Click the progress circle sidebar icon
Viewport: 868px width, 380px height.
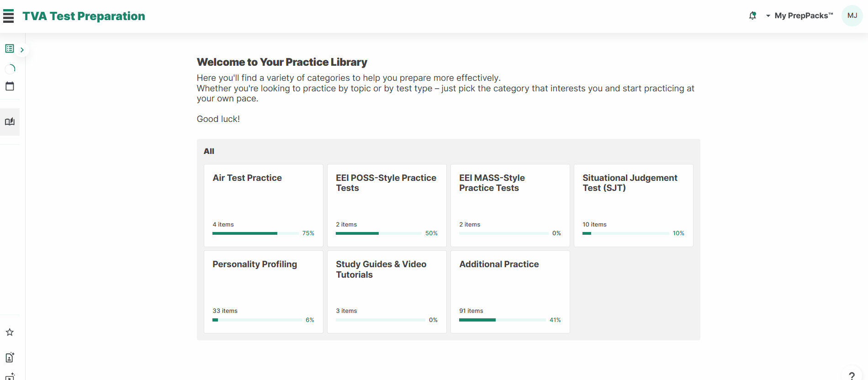pyautogui.click(x=10, y=69)
